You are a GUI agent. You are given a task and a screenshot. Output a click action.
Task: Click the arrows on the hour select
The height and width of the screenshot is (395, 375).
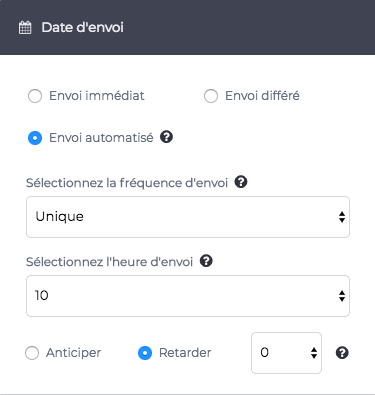342,296
